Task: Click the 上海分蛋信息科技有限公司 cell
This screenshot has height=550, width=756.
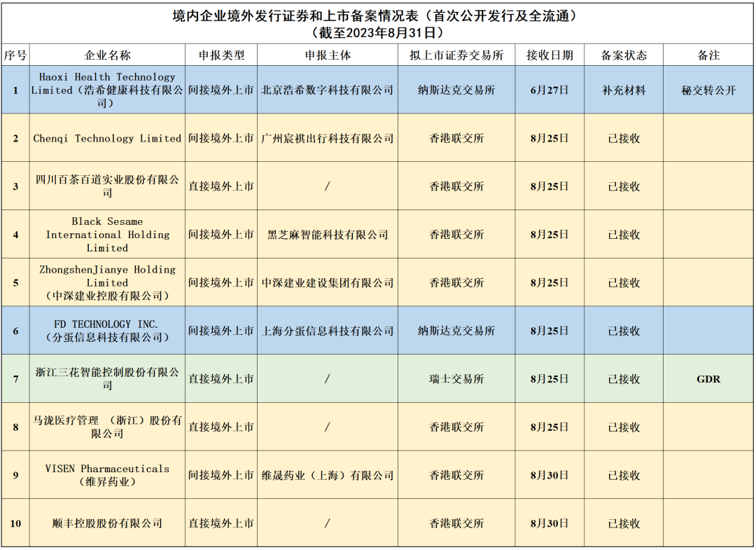Action: tap(328, 331)
